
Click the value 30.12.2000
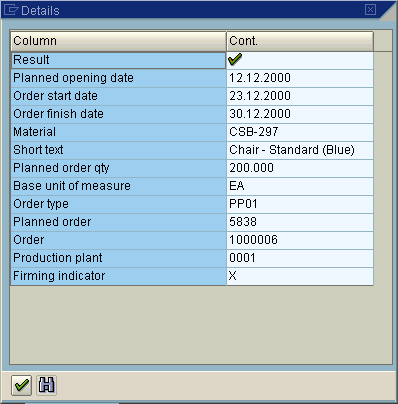click(300, 114)
